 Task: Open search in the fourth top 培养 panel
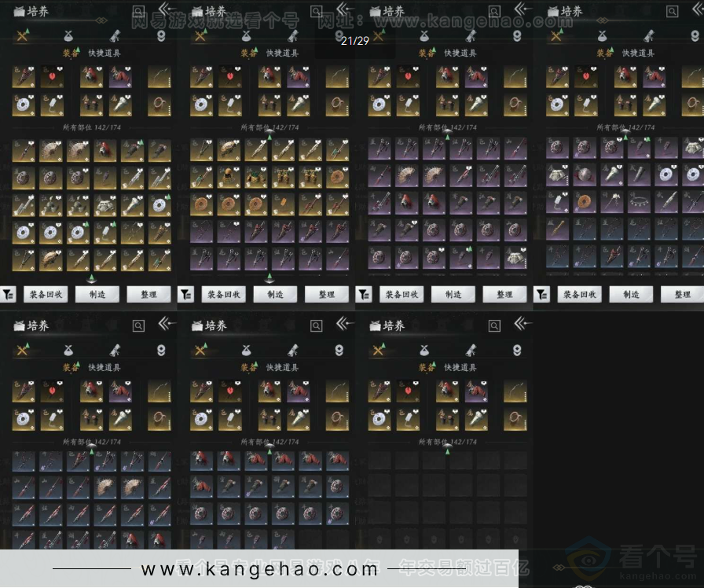672,11
